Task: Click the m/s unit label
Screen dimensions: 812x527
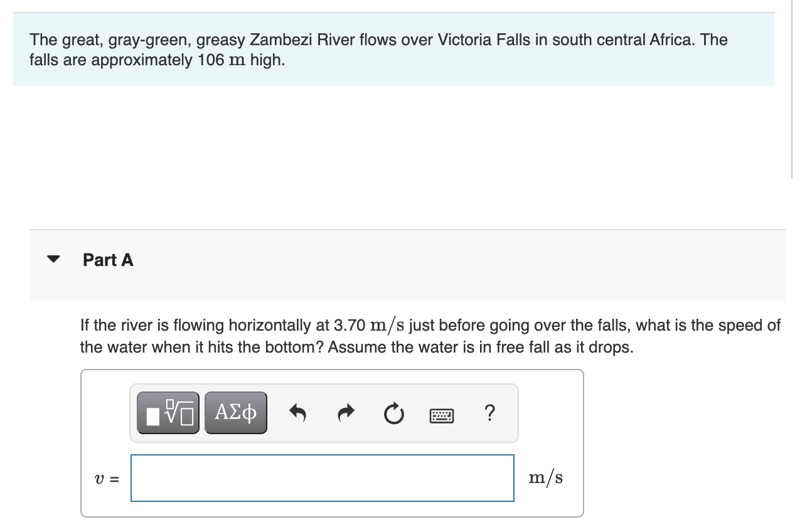Action: 547,477
